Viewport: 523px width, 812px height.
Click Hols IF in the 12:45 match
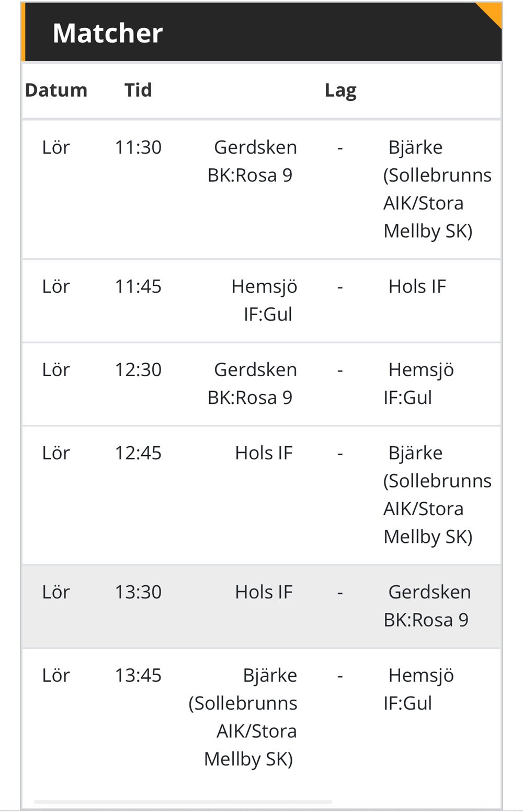coord(264,453)
